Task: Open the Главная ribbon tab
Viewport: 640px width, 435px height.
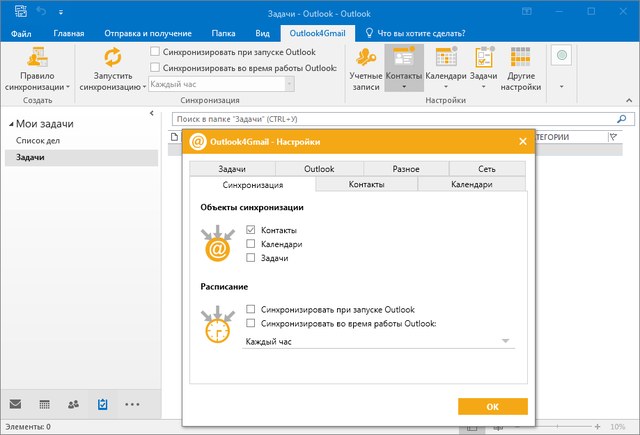Action: click(x=68, y=32)
